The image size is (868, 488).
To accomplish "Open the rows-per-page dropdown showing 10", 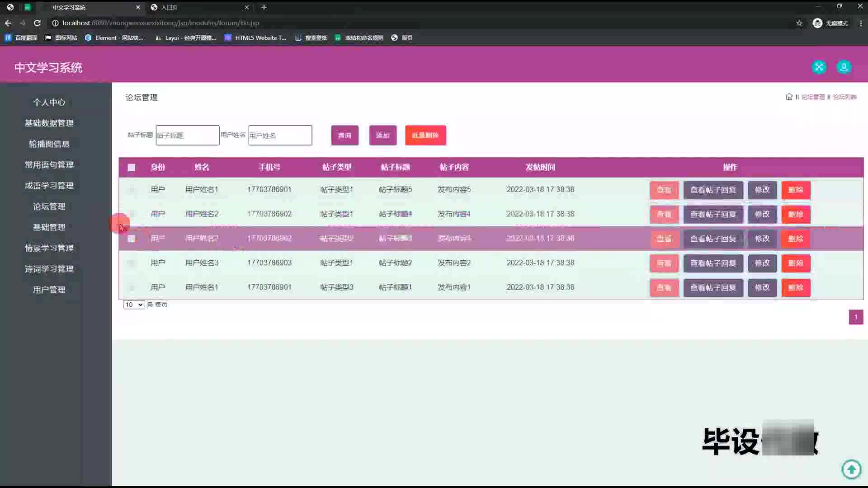I will coord(134,305).
